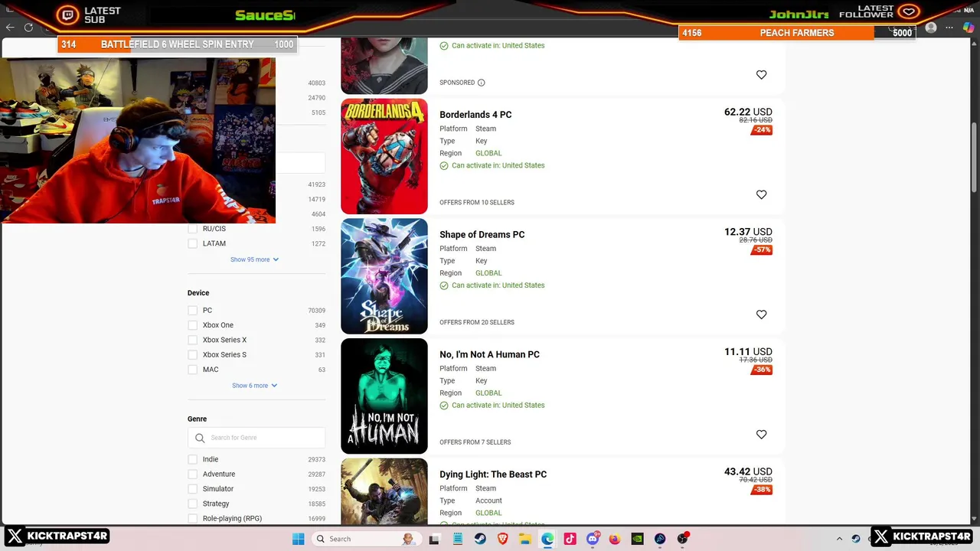
Task: Click the -57% discount badge
Action: coord(762,249)
